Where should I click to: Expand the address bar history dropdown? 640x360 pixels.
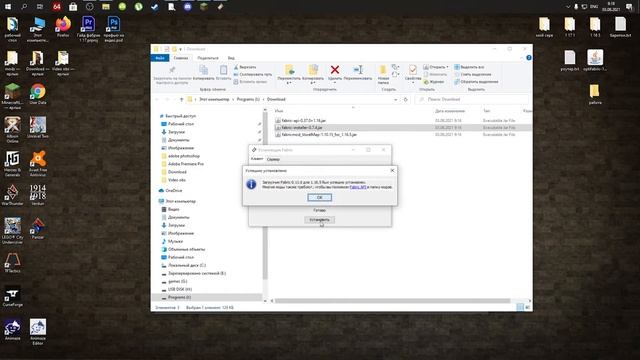pyautogui.click(x=396, y=99)
